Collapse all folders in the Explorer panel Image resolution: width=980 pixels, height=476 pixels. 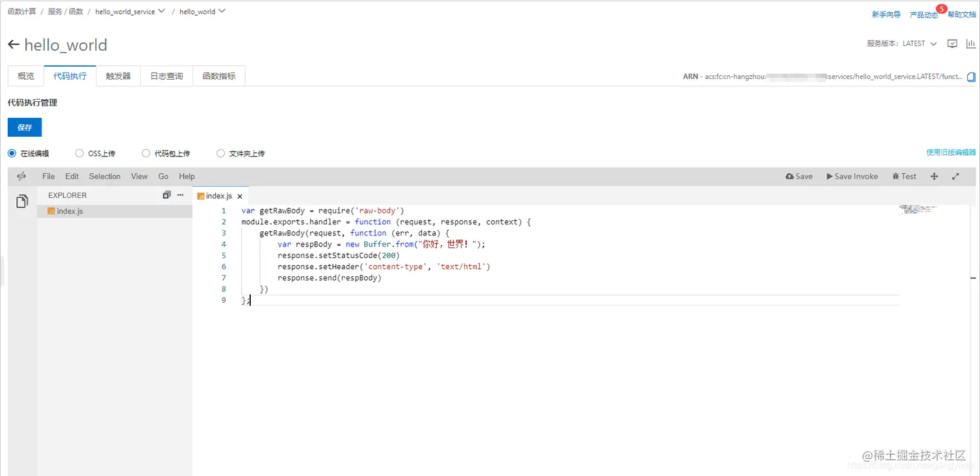[167, 195]
